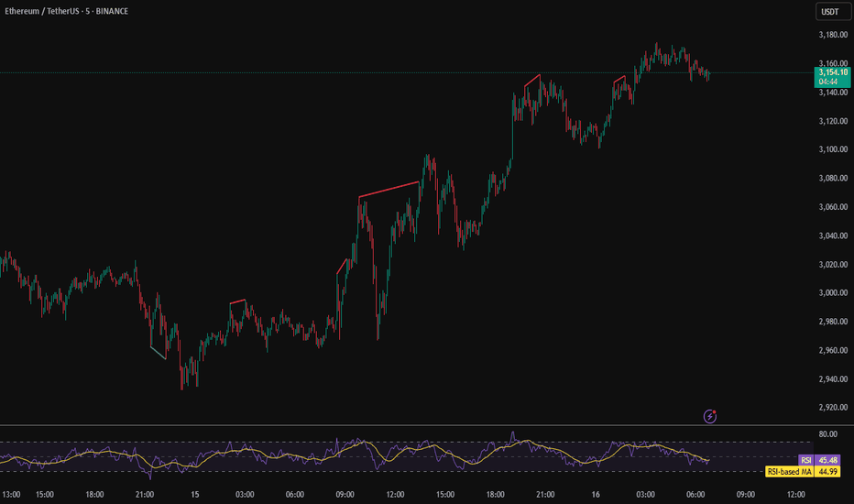Open the USDT currency selector
854x504 pixels.
coord(833,11)
